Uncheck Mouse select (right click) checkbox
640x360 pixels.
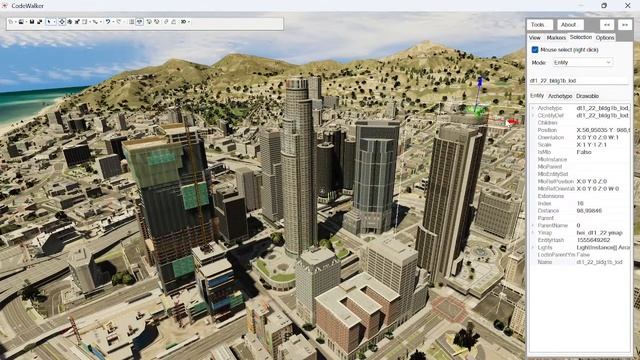535,50
